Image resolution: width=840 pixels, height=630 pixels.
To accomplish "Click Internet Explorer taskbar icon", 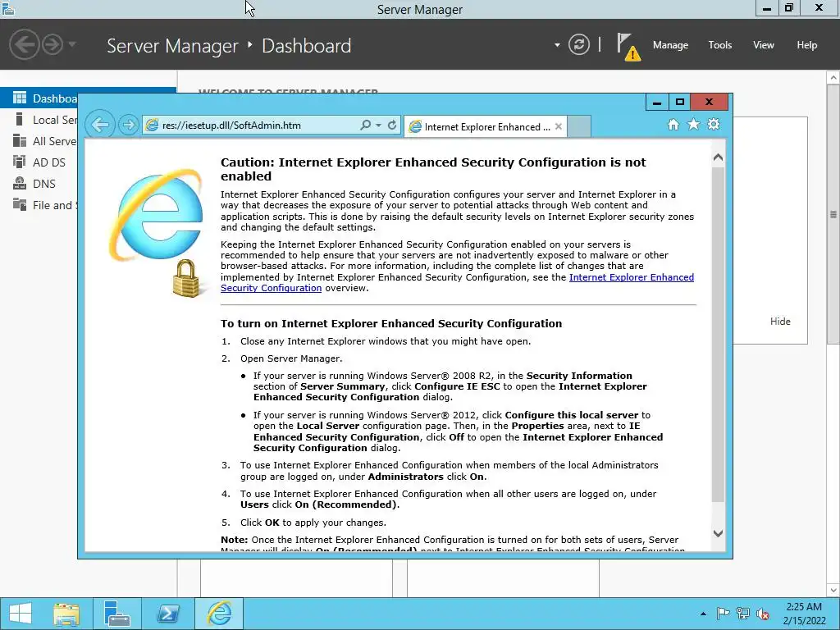I will [219, 614].
